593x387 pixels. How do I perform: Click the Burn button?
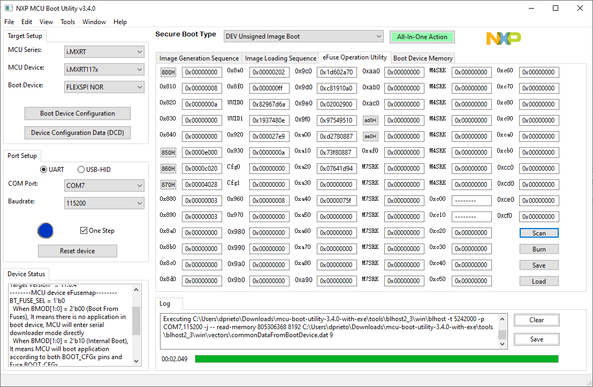click(539, 249)
